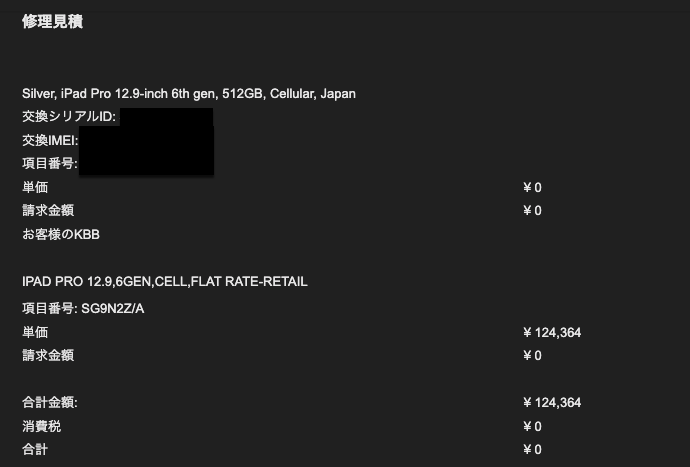Select the Silver iPad Pro 12.9-inch description line
690x467 pixels.
tap(189, 94)
